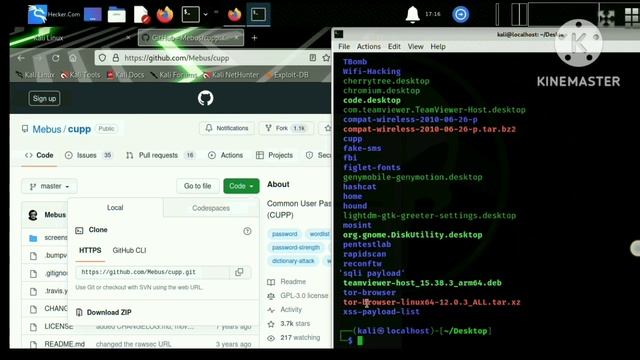640x360 pixels.
Task: Click the dictionary-attack topic tag
Action: point(293,261)
